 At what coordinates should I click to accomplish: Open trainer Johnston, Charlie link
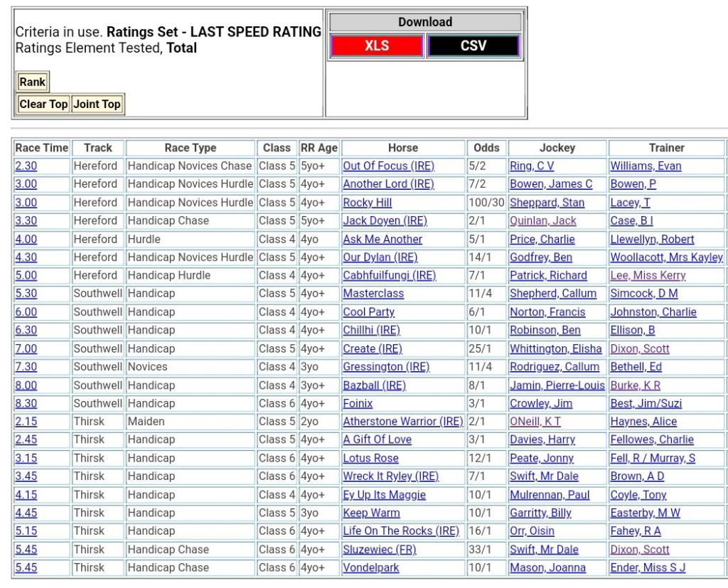(653, 312)
